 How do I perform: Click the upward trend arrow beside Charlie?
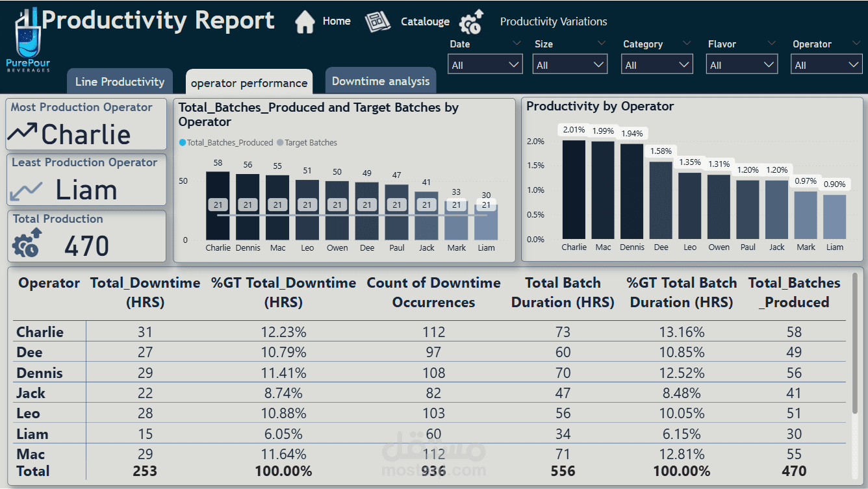pos(22,132)
